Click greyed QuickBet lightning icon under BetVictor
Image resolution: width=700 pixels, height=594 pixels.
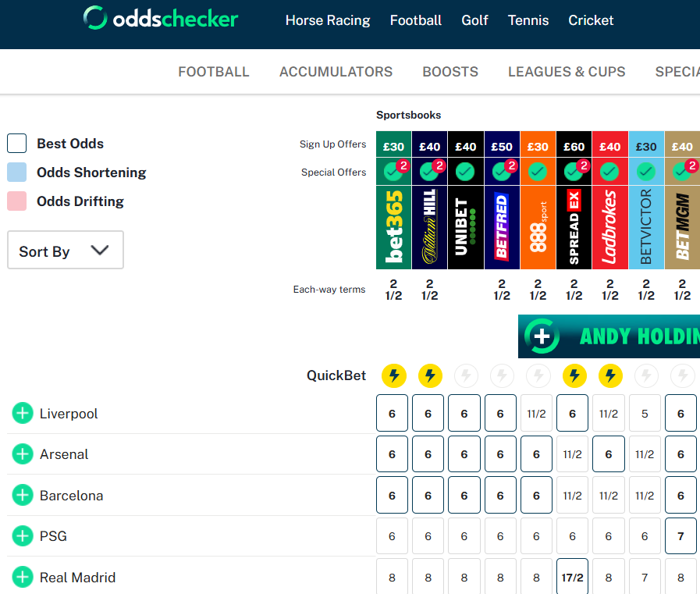[x=646, y=375]
